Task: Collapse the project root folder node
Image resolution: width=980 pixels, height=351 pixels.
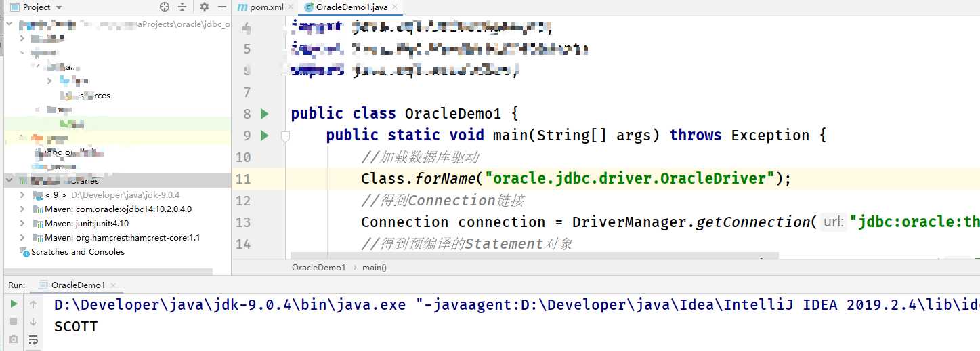Action: (9, 24)
